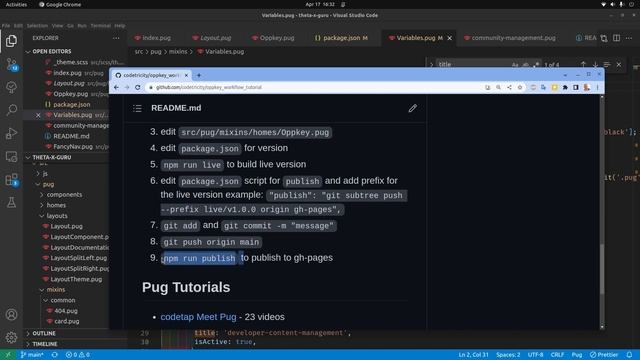Open the Chrome extensions puzzle icon

coord(565,87)
